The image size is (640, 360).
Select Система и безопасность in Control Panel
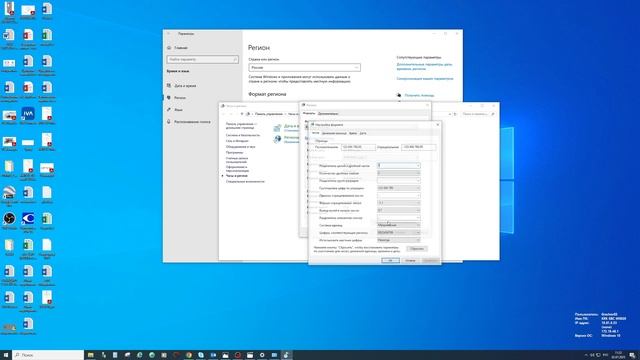click(x=243, y=135)
